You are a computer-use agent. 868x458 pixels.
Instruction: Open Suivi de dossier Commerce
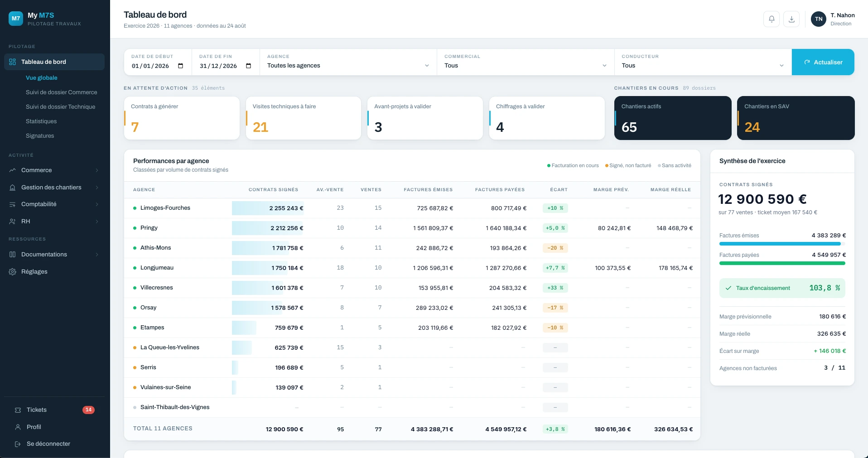(62, 92)
